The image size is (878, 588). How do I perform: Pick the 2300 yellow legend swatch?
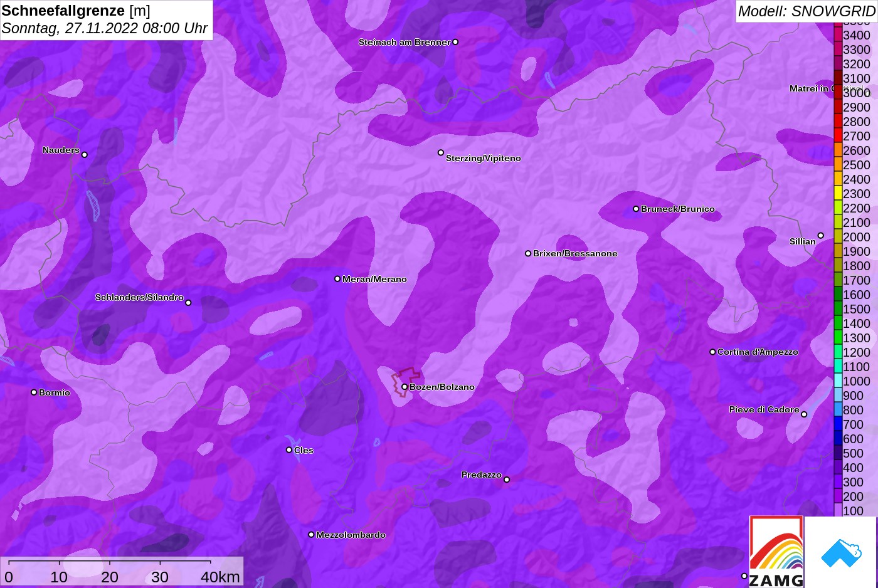[x=838, y=193]
